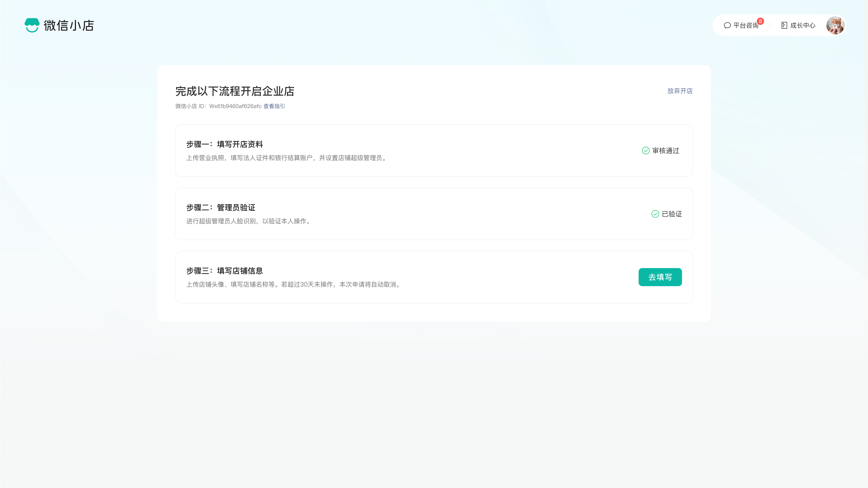Click the red notification badge showing 8
The image size is (868, 488).
point(760,21)
